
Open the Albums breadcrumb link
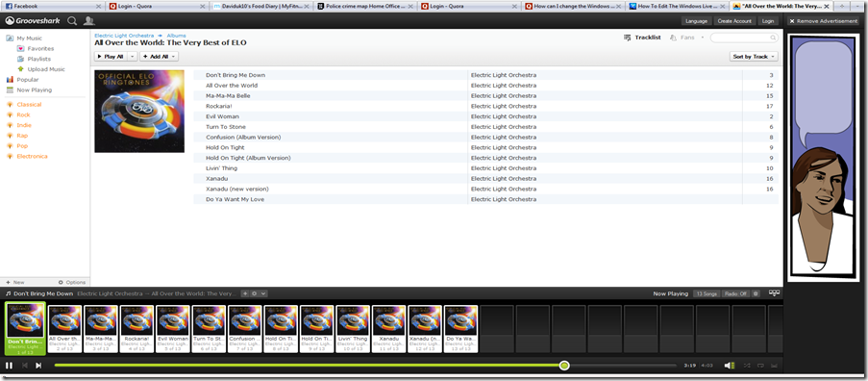(177, 36)
